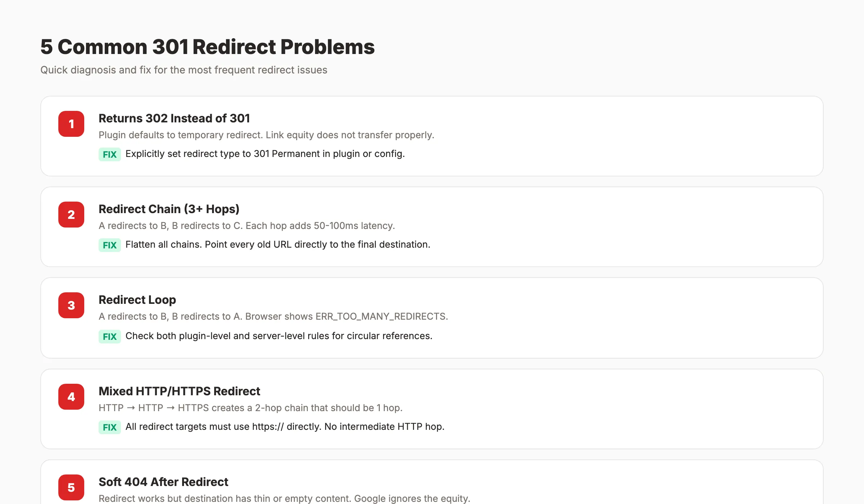
Task: Click the 'Explicitly set redirect type' fix text
Action: click(265, 154)
